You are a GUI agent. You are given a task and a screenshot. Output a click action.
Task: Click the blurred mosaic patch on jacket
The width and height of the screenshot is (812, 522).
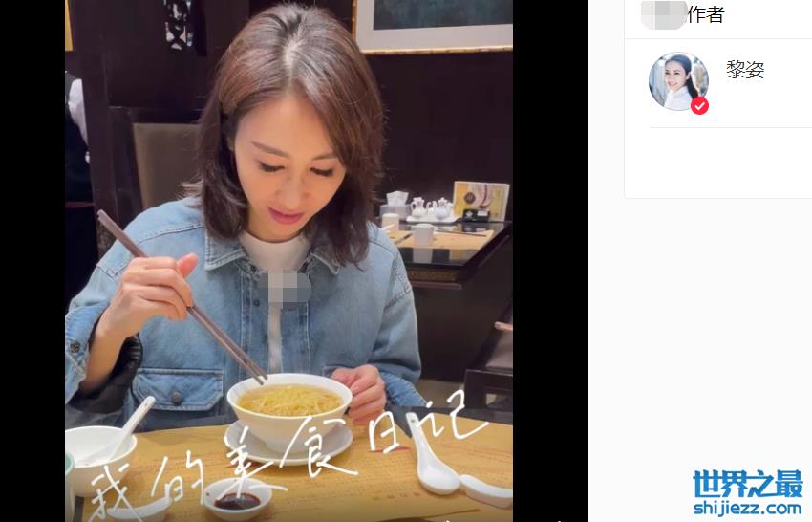[284, 288]
